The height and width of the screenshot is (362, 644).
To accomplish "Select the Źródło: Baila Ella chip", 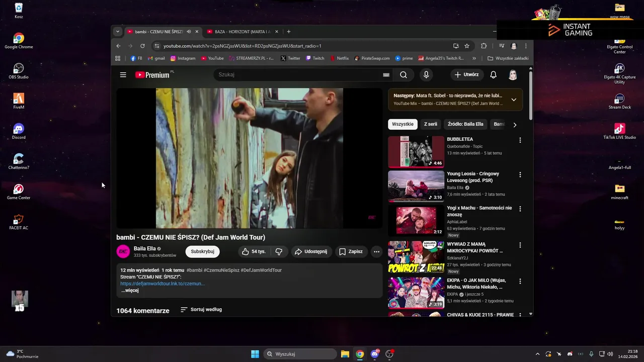I will tap(465, 124).
